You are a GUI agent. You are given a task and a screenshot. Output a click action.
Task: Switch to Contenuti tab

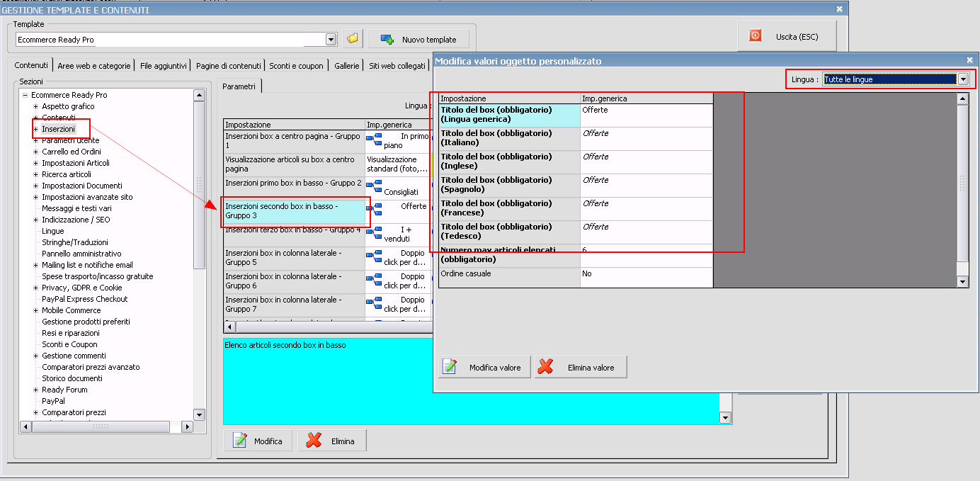[x=31, y=65]
